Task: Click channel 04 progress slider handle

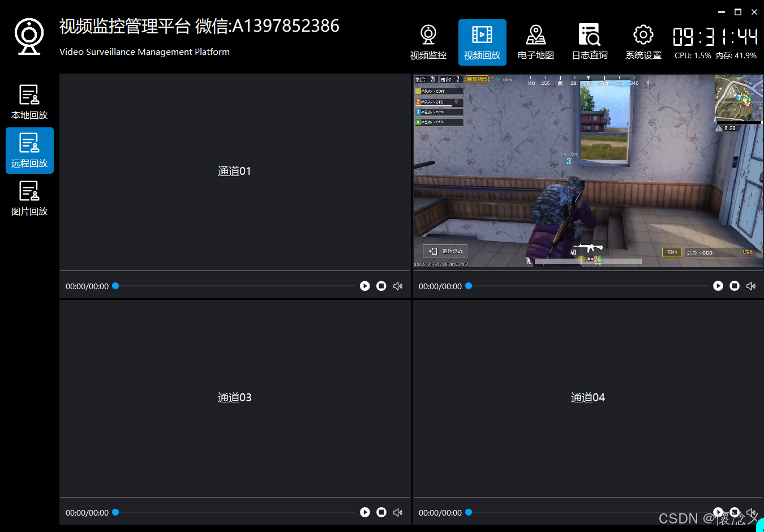Action: (x=469, y=512)
